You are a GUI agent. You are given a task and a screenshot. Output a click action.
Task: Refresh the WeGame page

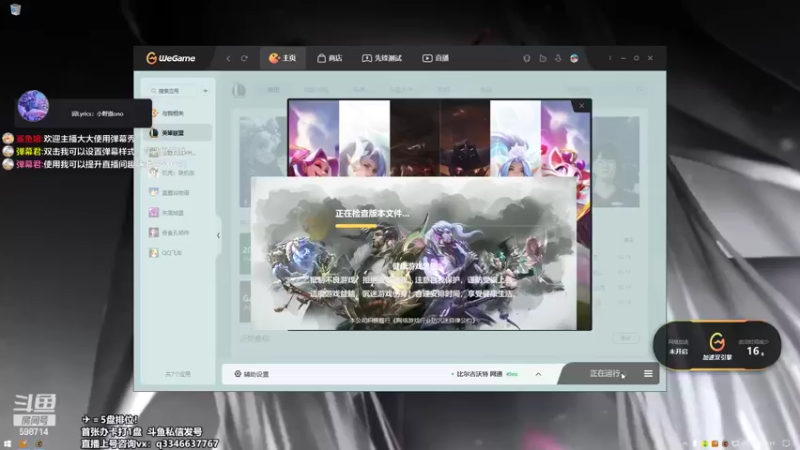(244, 58)
